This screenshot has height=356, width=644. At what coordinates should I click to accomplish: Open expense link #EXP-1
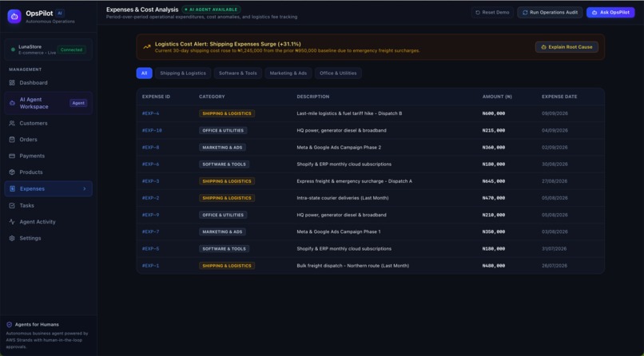click(x=151, y=266)
